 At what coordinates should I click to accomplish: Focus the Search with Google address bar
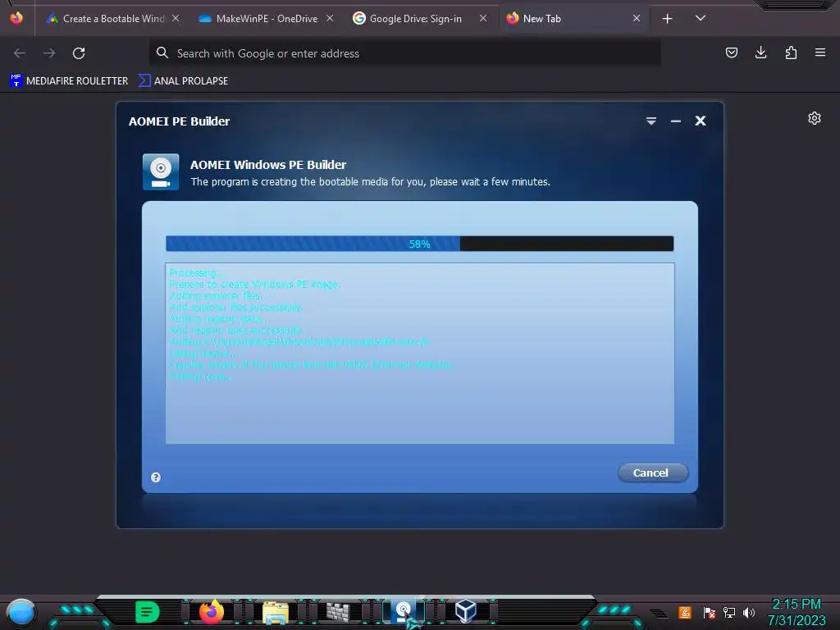(x=404, y=53)
